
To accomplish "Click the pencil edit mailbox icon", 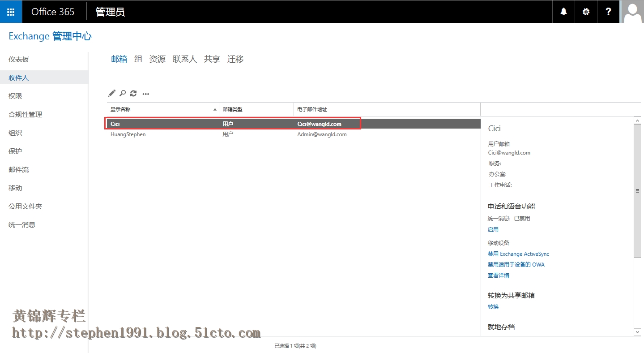I will [112, 93].
